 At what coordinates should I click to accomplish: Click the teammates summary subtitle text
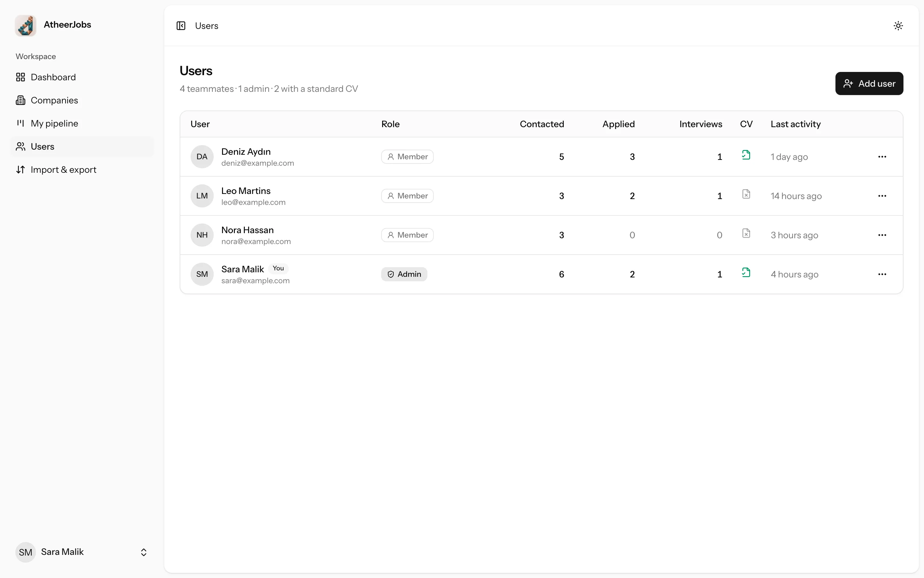coord(269,89)
